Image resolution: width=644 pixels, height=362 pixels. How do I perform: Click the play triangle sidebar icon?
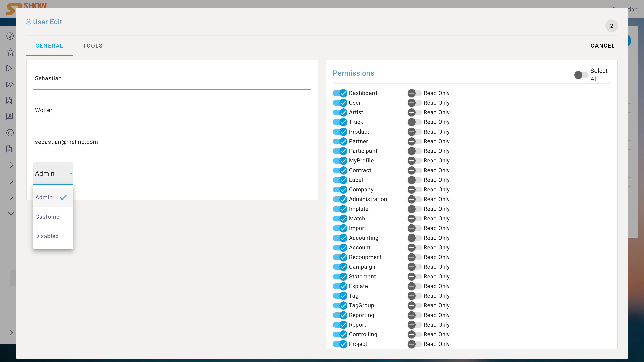9,68
